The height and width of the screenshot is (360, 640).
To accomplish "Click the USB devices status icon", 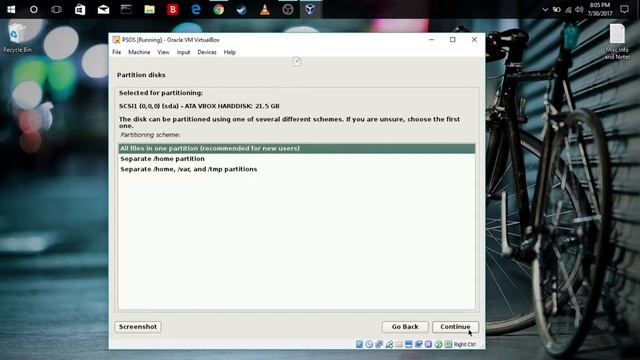I will [x=389, y=344].
